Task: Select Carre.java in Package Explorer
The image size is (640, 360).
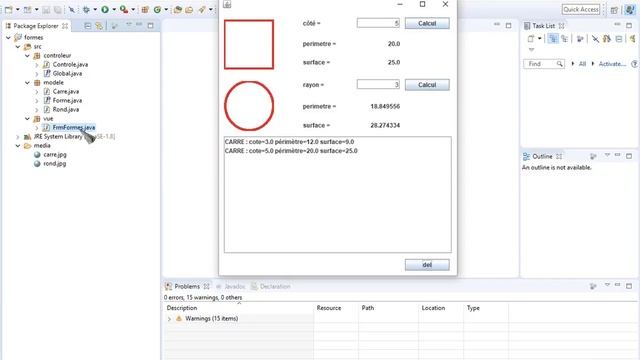Action: click(66, 91)
